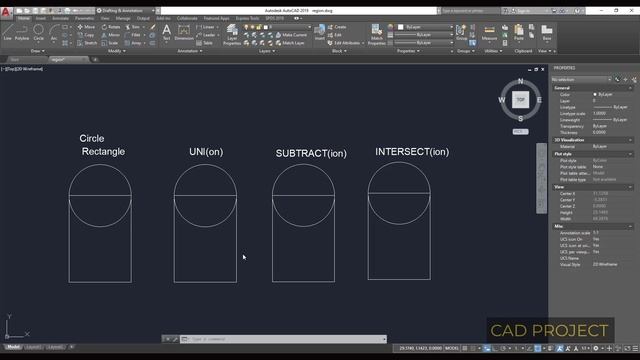This screenshot has width=640, height=360.
Task: Expand the Modify panel
Action: tap(116, 51)
